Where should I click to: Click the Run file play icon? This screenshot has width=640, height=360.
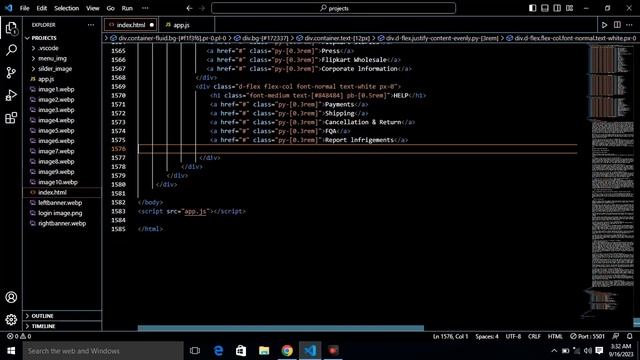pos(604,25)
